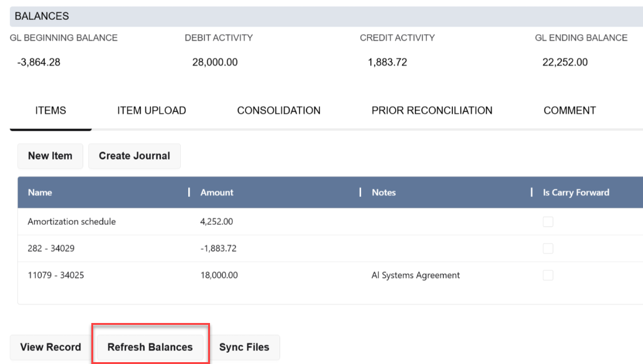643x364 pixels.
Task: Sort by the Name column header
Action: coord(40,193)
